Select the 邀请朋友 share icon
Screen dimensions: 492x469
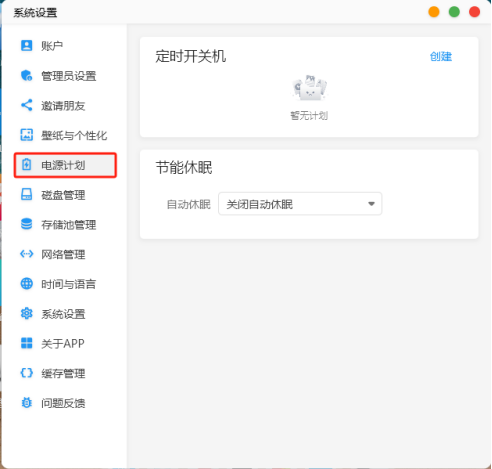coord(27,105)
